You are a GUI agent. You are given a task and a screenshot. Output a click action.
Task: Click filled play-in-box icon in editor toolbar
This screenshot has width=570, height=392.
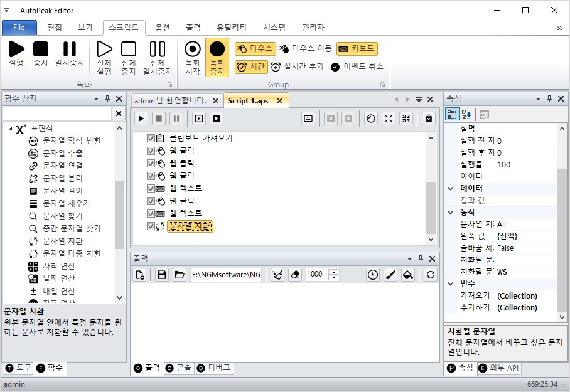[217, 119]
